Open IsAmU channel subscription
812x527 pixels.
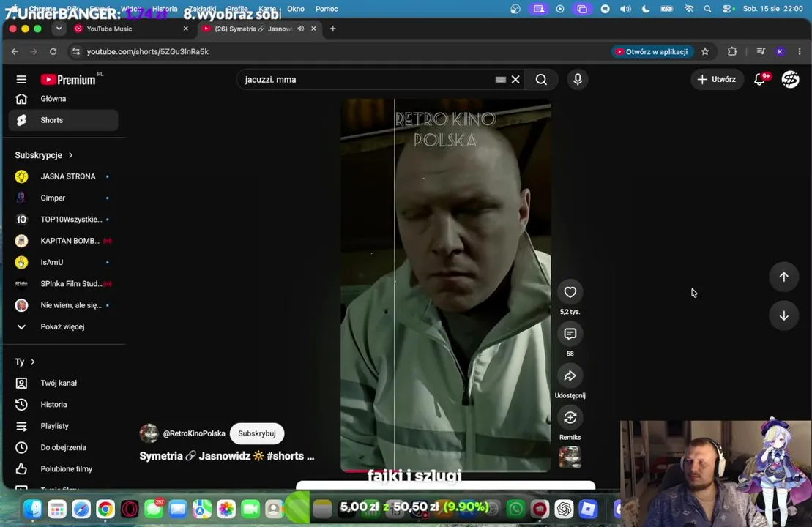pos(63,263)
